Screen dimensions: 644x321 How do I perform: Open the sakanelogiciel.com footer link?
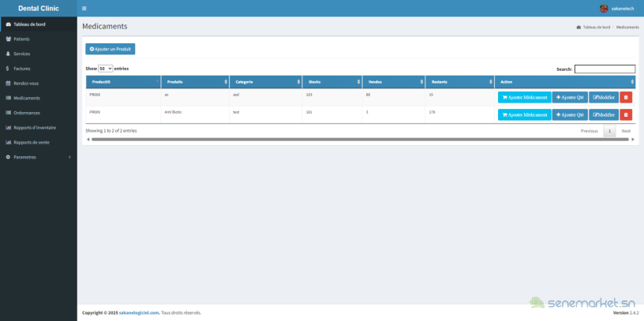(139, 313)
